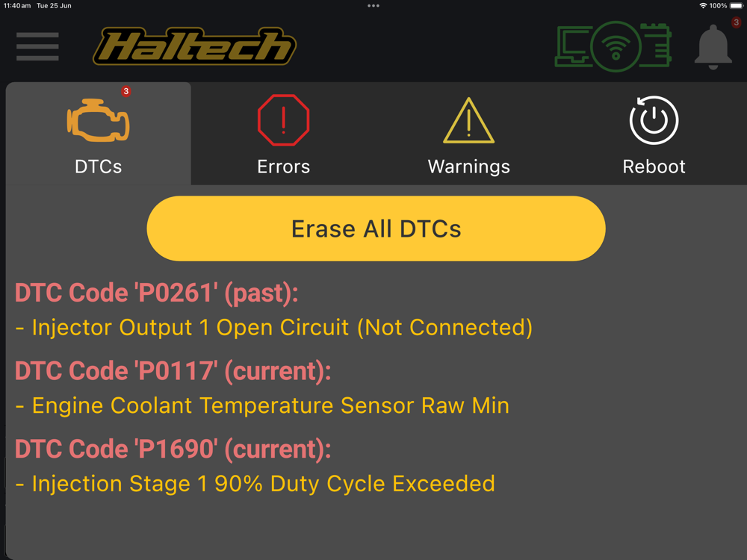
Task: Click the circular power Reboot icon
Action: point(654,120)
